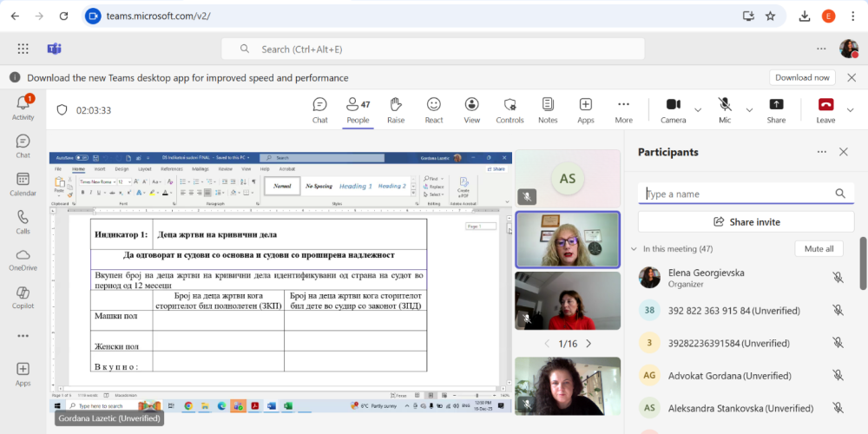The width and height of the screenshot is (868, 434).
Task: Unmute the microphone with Mic button
Action: (725, 109)
